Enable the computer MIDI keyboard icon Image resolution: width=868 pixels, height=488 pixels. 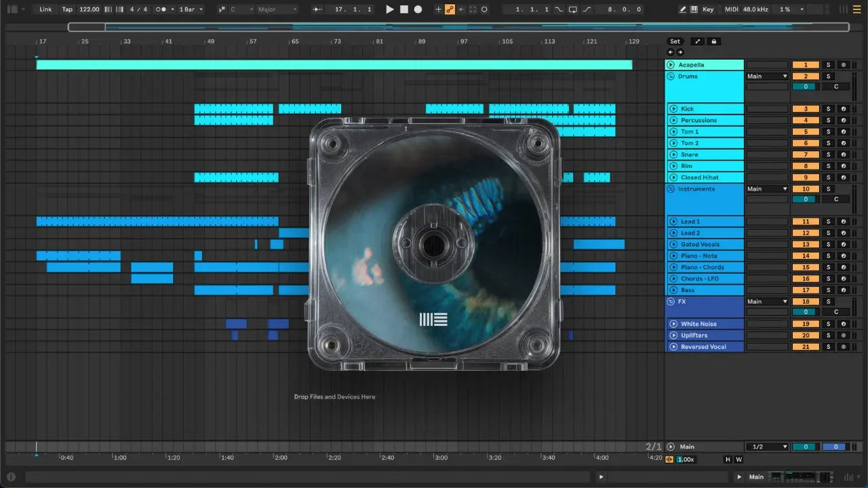[x=694, y=9]
